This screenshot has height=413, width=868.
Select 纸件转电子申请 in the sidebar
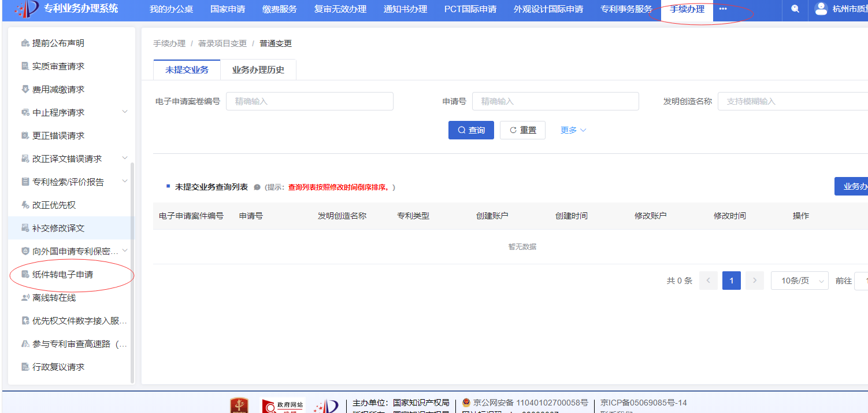coord(62,275)
